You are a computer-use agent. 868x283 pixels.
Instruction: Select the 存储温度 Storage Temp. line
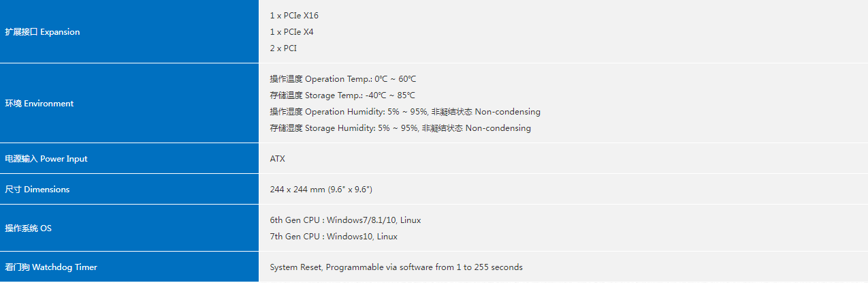coord(342,95)
